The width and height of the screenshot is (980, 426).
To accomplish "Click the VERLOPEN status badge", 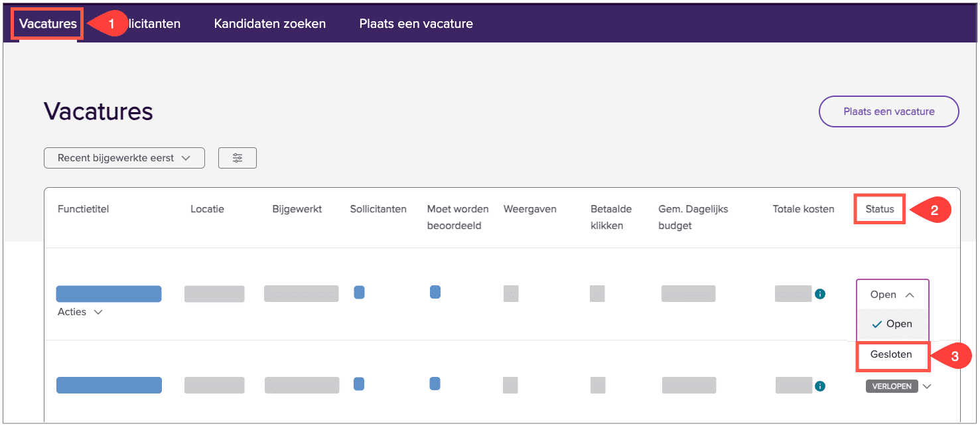I will pyautogui.click(x=892, y=386).
